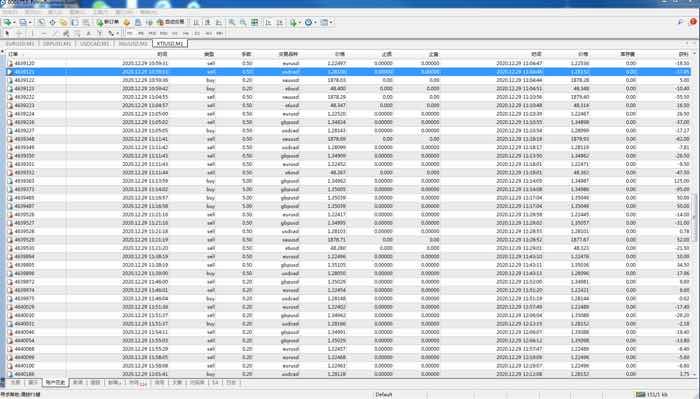The image size is (700, 399).
Task: Expand the templates dropdown arrow
Action: [331, 22]
